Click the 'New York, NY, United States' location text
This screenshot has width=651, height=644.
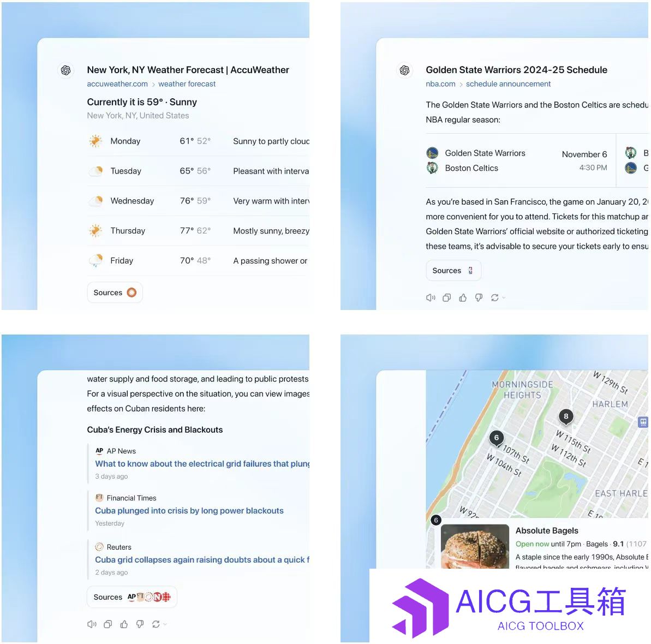(x=138, y=116)
